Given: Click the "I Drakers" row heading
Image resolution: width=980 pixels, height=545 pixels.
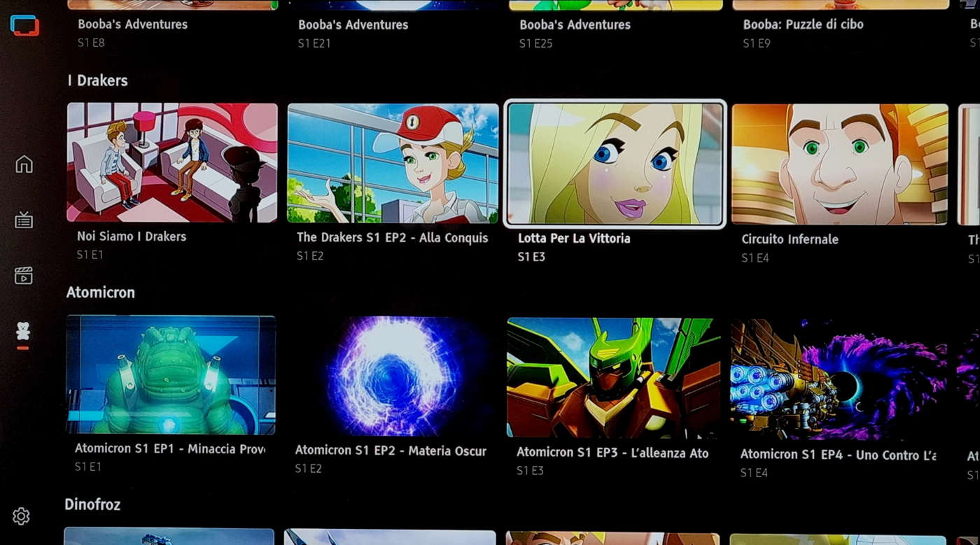Looking at the screenshot, I should pos(98,80).
